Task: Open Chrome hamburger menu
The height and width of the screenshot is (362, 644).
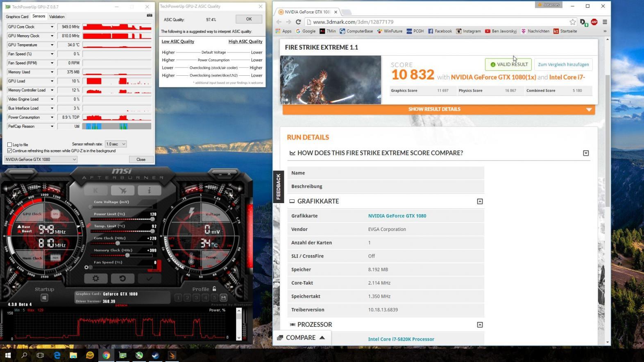Action: click(x=605, y=22)
